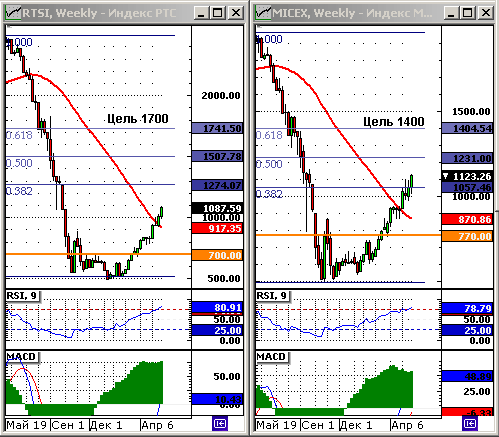Click the RSI value 80.91 label
Viewport: 499px width, 437px height.
[x=217, y=307]
